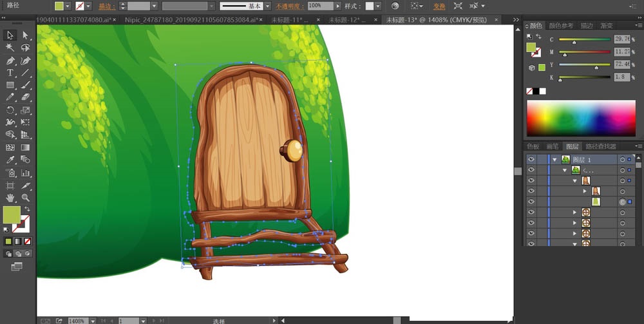This screenshot has height=324, width=644.
Task: Click the Swap Fill and Stroke arrow in the Tools panel
Action: pyautogui.click(x=27, y=209)
